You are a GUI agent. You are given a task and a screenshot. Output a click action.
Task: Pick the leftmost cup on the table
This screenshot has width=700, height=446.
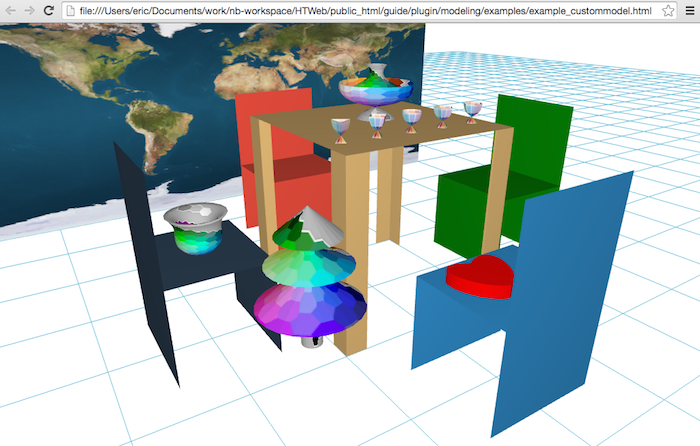coord(342,129)
